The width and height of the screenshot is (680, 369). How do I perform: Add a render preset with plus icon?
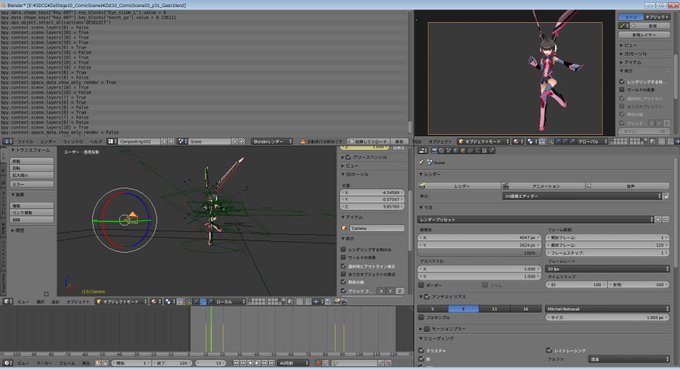pos(658,219)
